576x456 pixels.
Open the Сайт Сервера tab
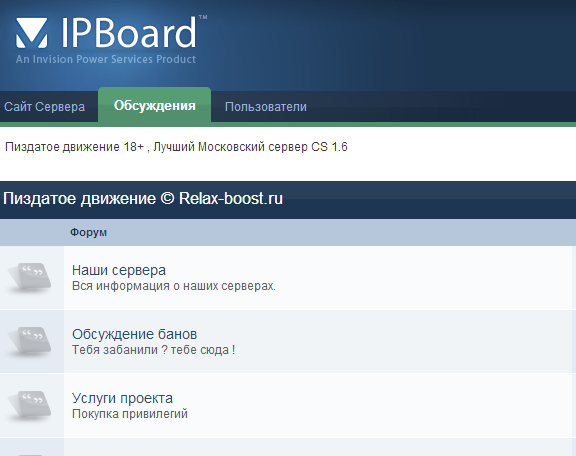44,107
